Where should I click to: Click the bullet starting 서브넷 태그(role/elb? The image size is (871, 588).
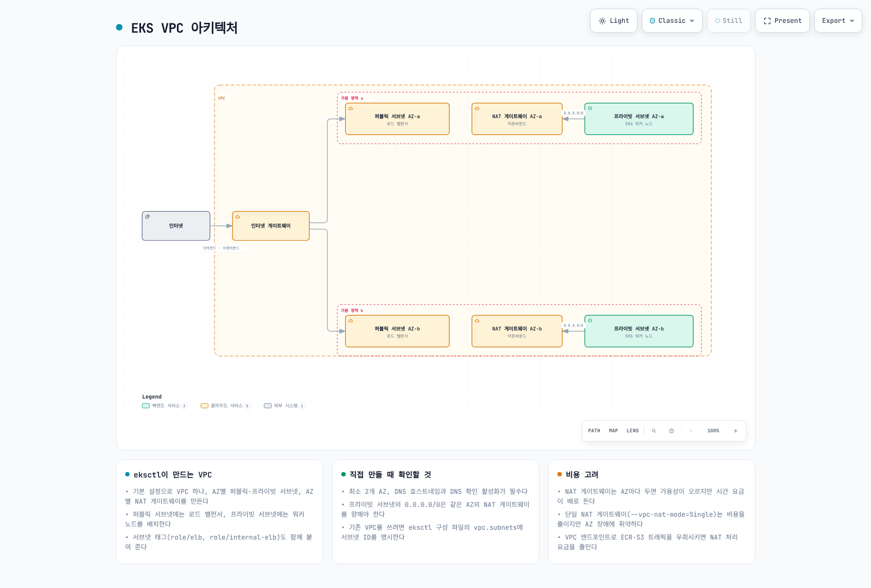click(219, 542)
